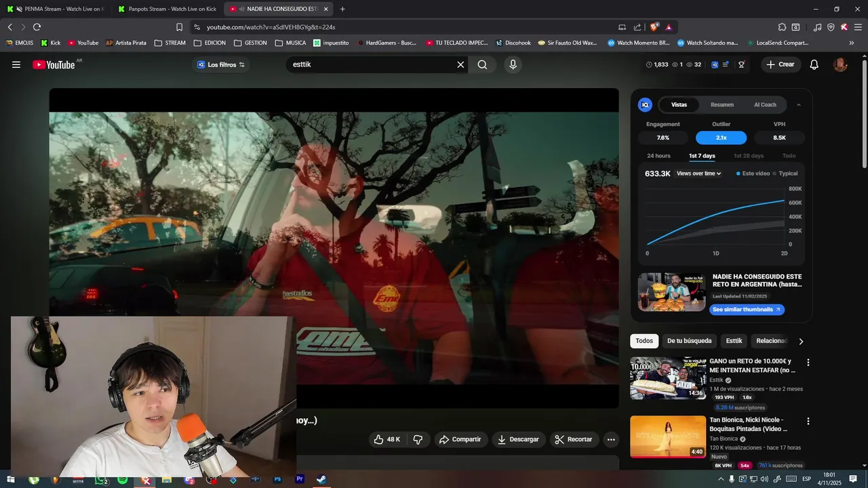Open more actions three-dot menu below video
Screen dimensions: 868x488
(x=611, y=439)
